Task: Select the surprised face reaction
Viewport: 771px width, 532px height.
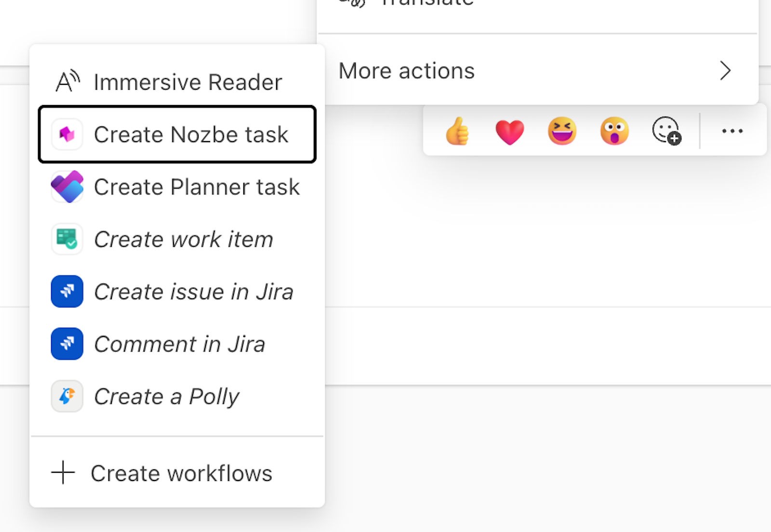Action: pyautogui.click(x=613, y=130)
